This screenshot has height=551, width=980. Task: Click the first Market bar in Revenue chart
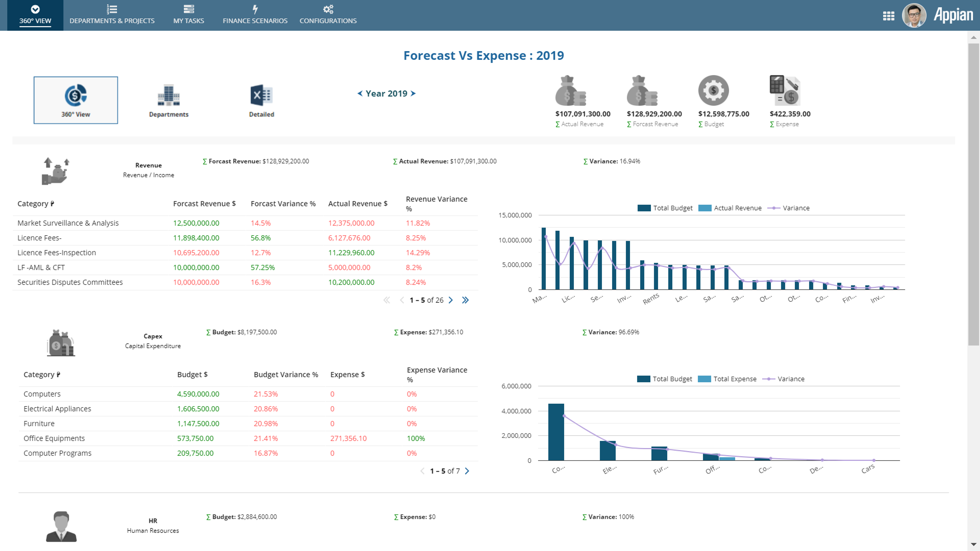[x=544, y=259]
